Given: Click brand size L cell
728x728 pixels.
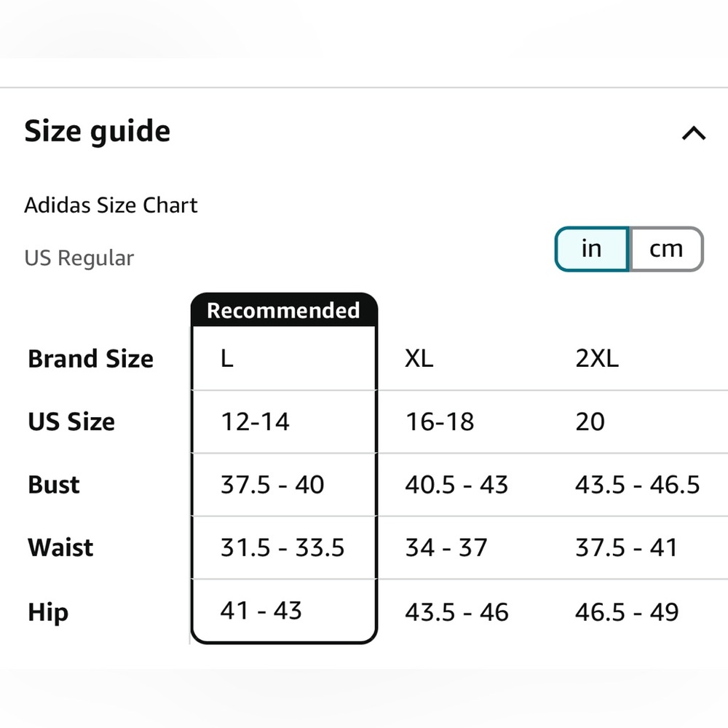Looking at the screenshot, I should coord(227,359).
